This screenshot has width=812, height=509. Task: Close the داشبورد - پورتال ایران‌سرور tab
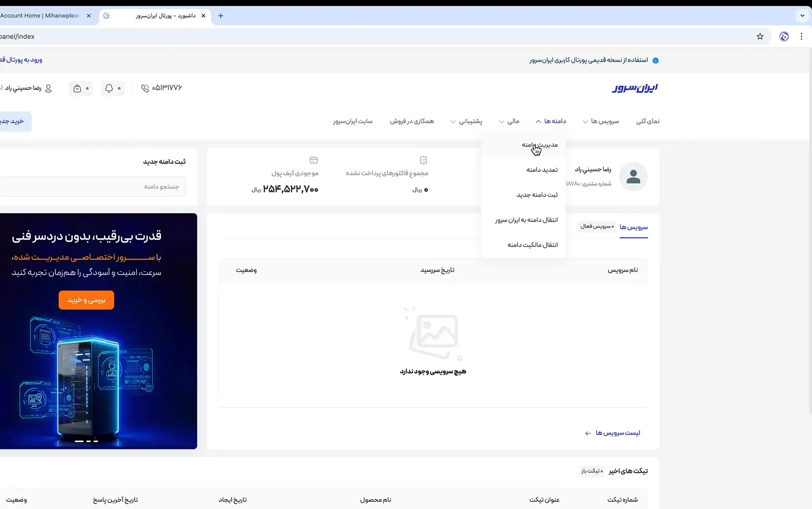[x=204, y=16]
